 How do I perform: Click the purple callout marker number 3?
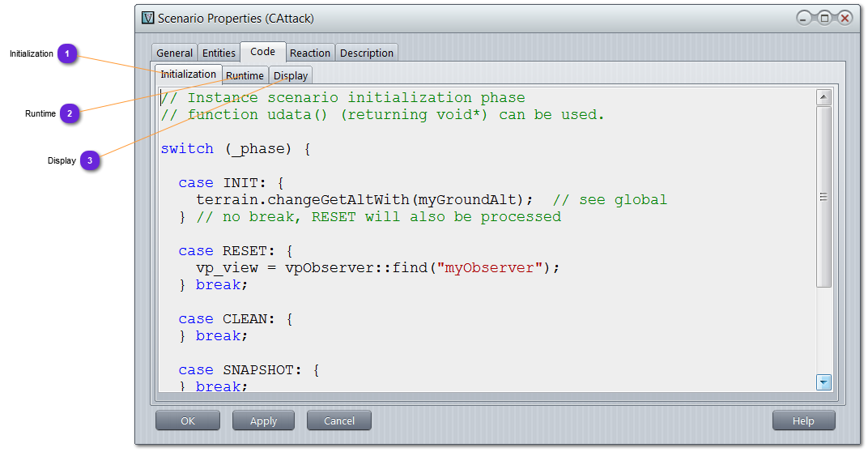point(90,160)
